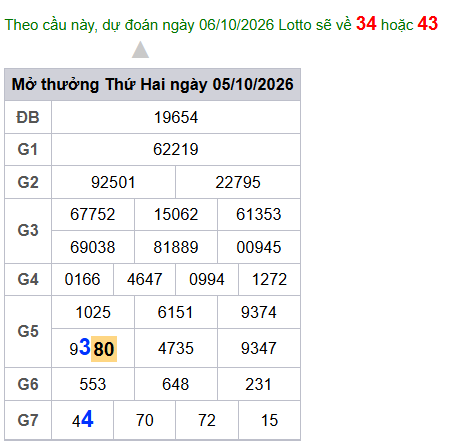Click G7 number 44
Viewport: 451px width, 445px height.
pyautogui.click(x=83, y=420)
